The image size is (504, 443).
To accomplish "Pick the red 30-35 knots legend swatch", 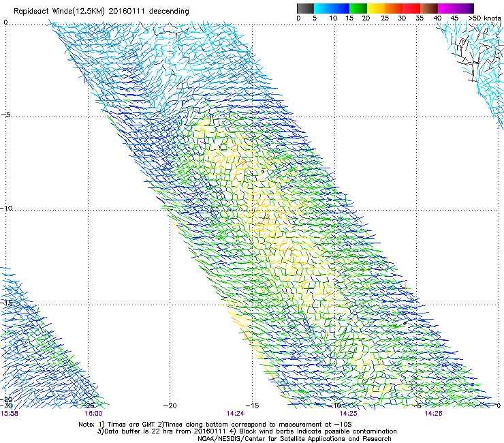I will (411, 8).
